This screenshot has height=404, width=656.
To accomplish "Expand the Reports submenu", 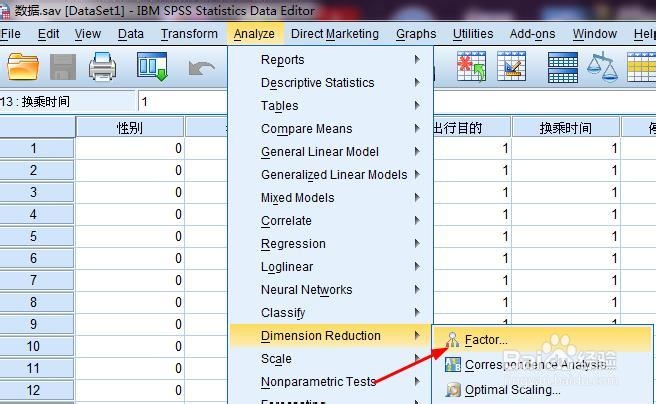I will (x=331, y=59).
